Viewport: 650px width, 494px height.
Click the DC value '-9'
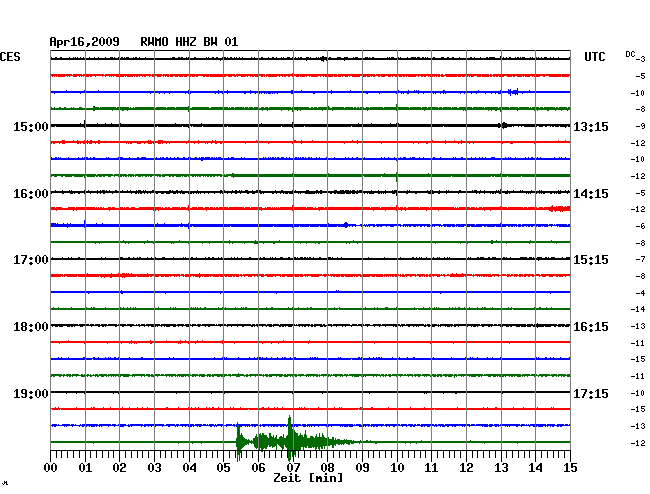tap(640, 126)
